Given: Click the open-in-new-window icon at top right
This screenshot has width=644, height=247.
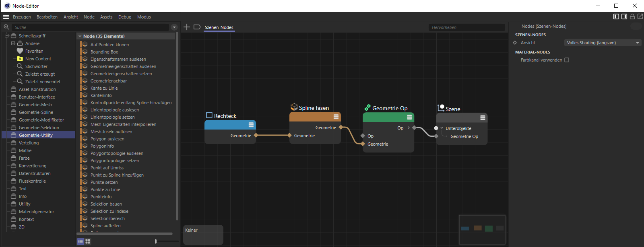Looking at the screenshot, I should point(640,16).
